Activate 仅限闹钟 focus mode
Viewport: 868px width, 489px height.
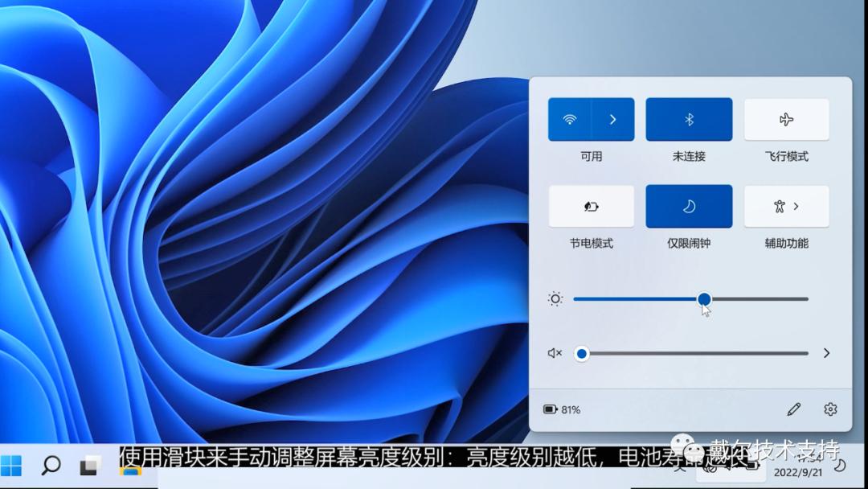pyautogui.click(x=689, y=206)
